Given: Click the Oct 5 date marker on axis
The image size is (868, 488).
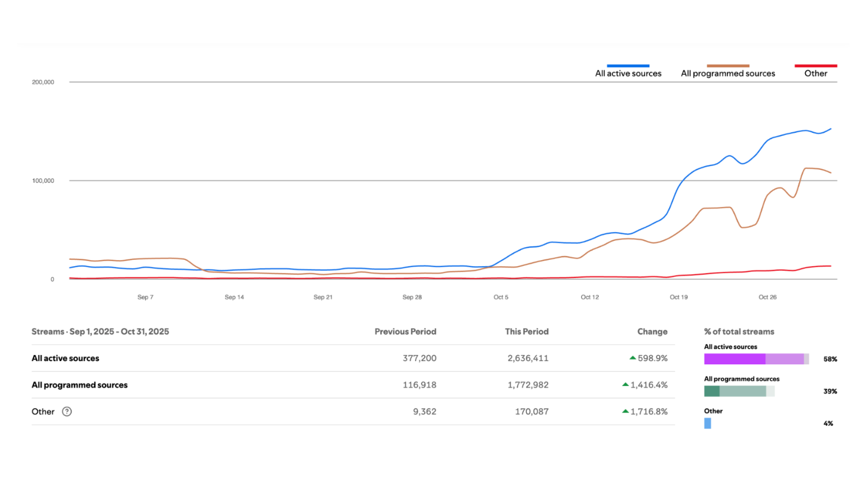Looking at the screenshot, I should (501, 297).
